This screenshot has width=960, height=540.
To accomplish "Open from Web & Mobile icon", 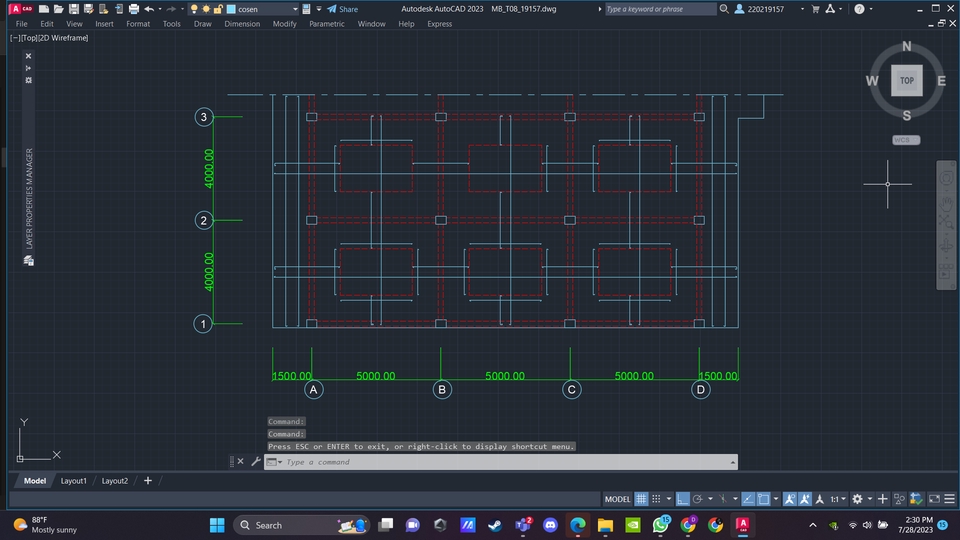I will pyautogui.click(x=103, y=9).
